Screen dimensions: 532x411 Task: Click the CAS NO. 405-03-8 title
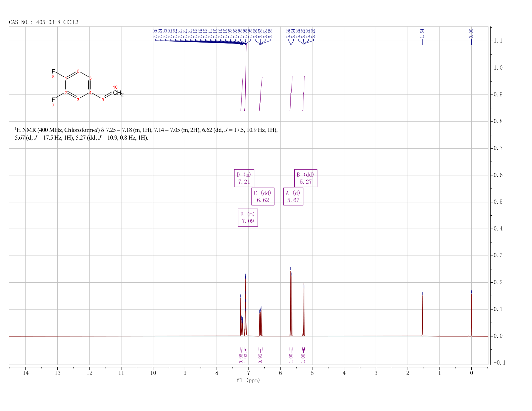click(x=44, y=22)
